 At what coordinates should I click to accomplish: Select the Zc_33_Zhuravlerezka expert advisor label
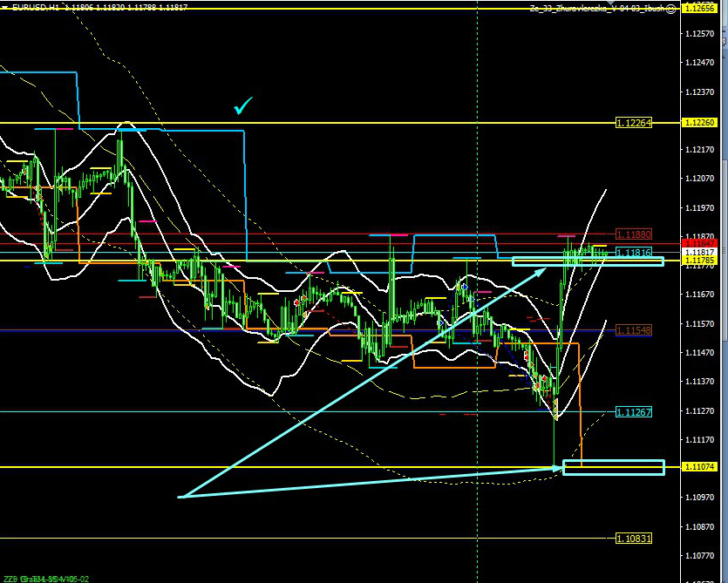[595, 8]
